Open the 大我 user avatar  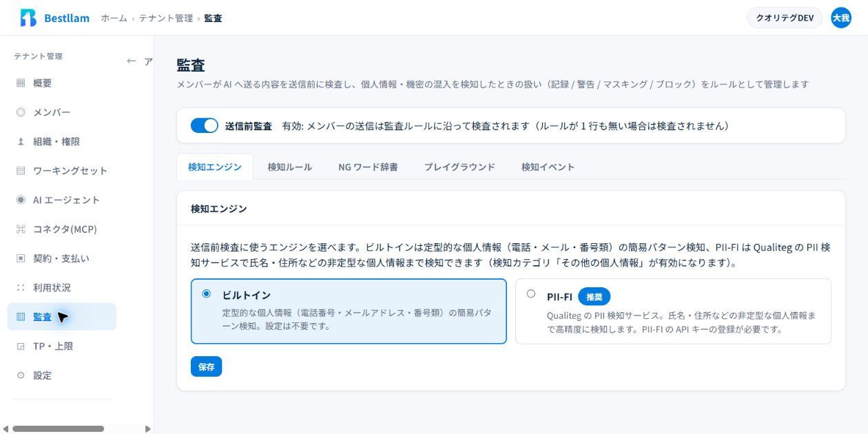click(x=841, y=18)
